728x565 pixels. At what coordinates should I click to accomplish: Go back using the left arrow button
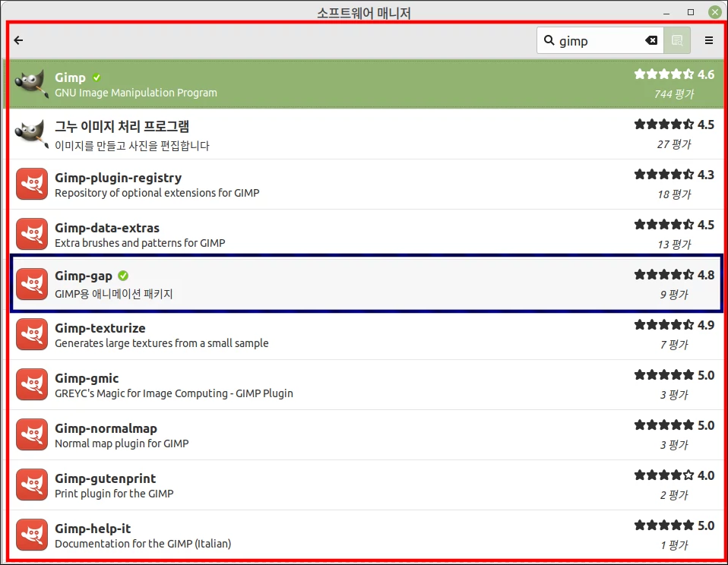click(x=18, y=40)
